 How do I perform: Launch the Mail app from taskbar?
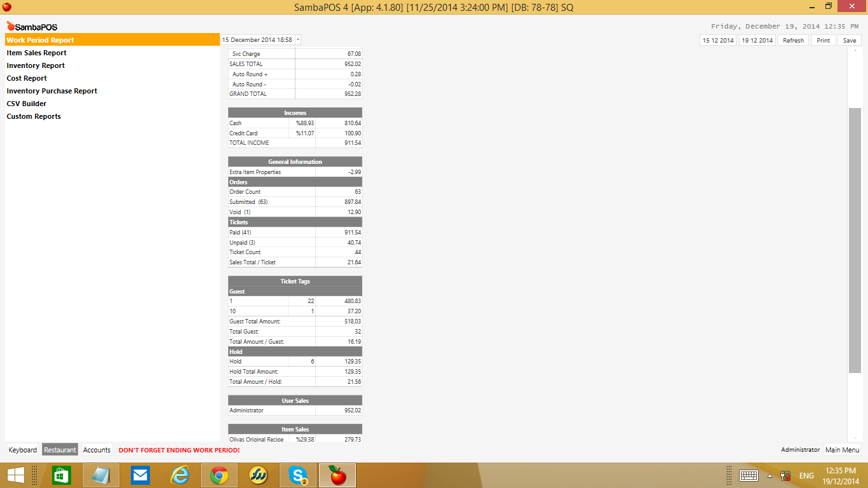click(140, 475)
